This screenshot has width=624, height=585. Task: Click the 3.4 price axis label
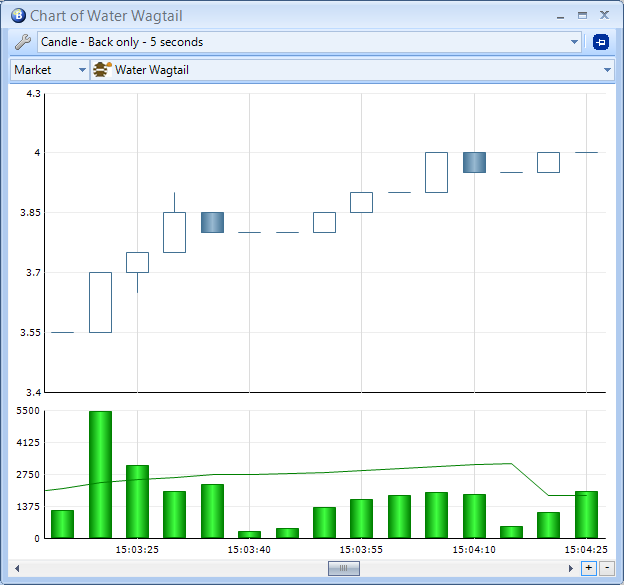click(33, 392)
